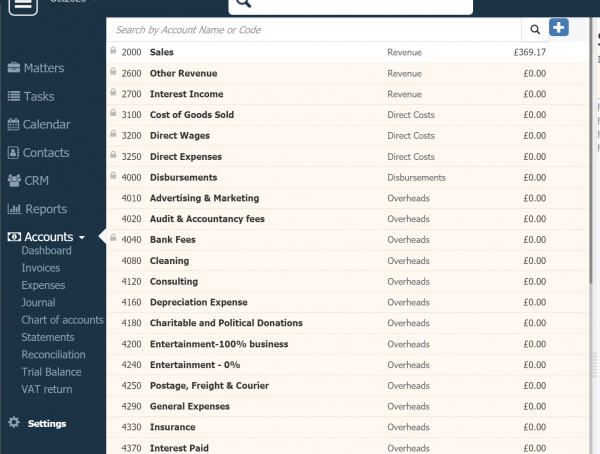Viewport: 600px width, 454px height.
Task: Open Tasks section
Action: (x=39, y=96)
